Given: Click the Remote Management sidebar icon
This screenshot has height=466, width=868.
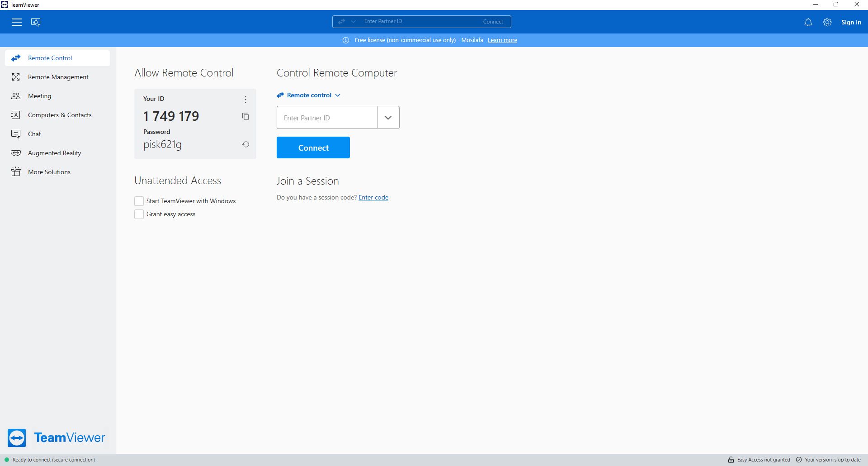Looking at the screenshot, I should coord(16,77).
